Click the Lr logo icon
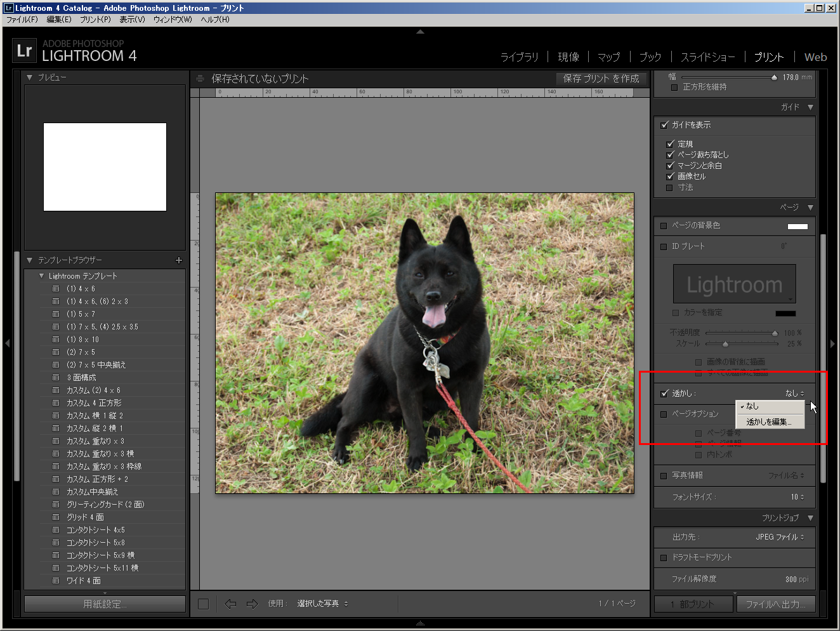The width and height of the screenshot is (840, 631). [x=24, y=51]
